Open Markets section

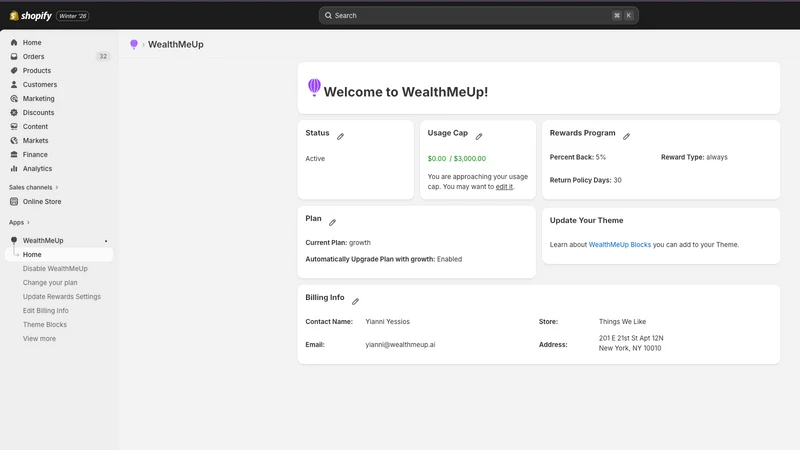(35, 141)
